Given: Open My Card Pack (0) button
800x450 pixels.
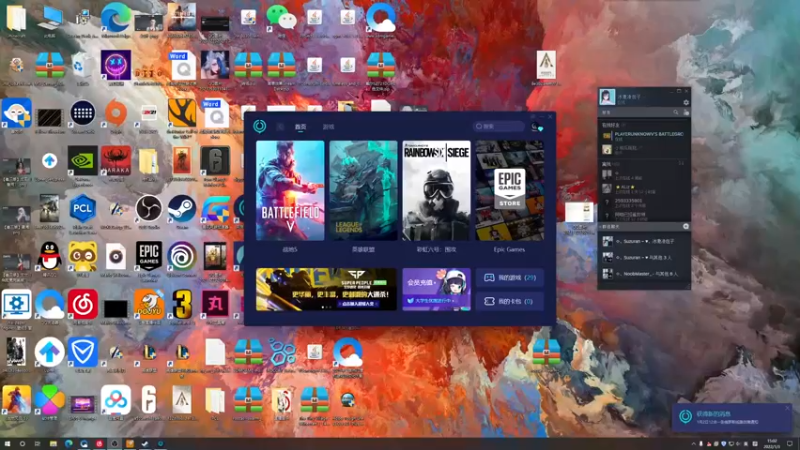Looking at the screenshot, I should click(x=510, y=301).
